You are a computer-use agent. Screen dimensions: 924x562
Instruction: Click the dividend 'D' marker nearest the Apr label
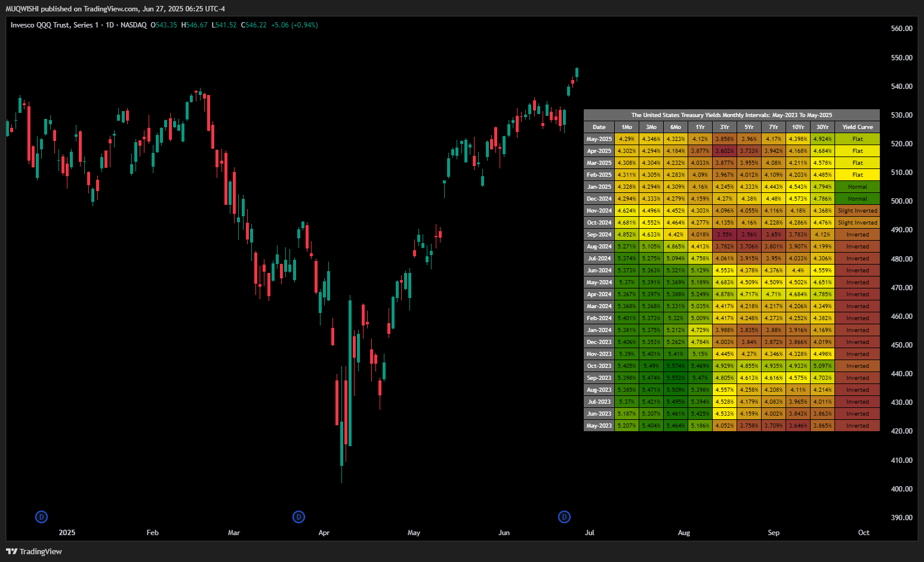(298, 517)
